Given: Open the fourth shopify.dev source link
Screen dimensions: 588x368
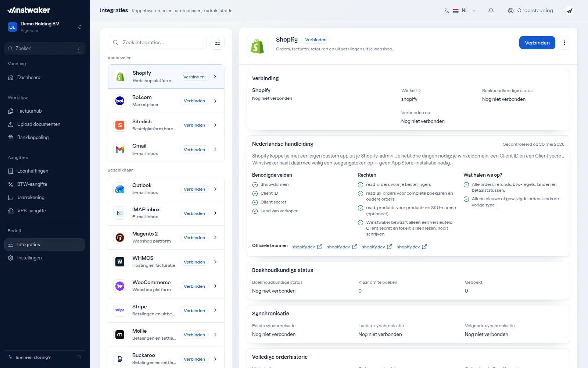Looking at the screenshot, I should point(412,247).
